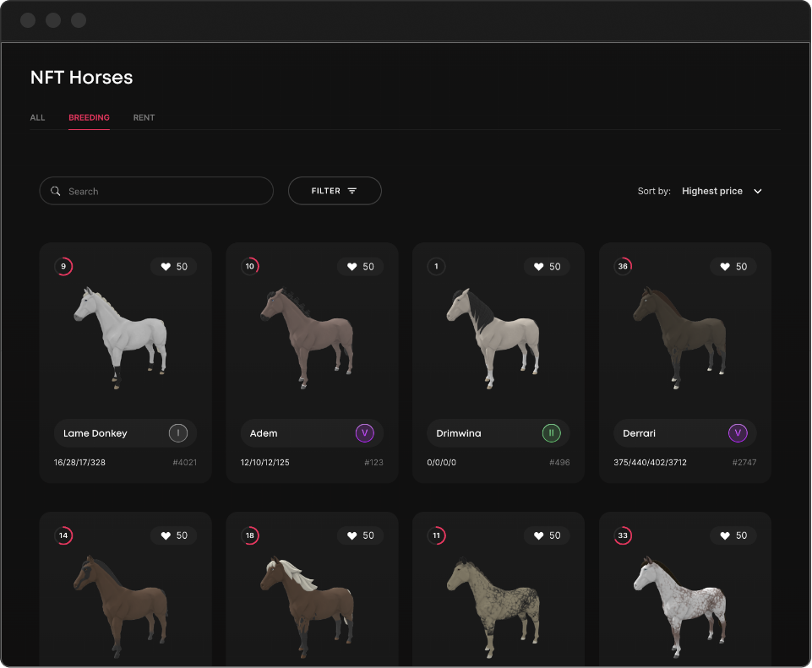Select the BREEDING tab
The image size is (812, 668).
point(89,117)
